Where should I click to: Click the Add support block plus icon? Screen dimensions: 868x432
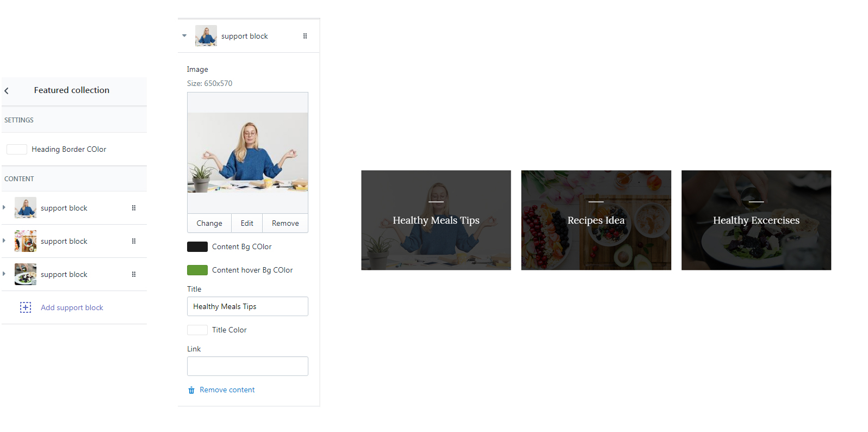[26, 307]
